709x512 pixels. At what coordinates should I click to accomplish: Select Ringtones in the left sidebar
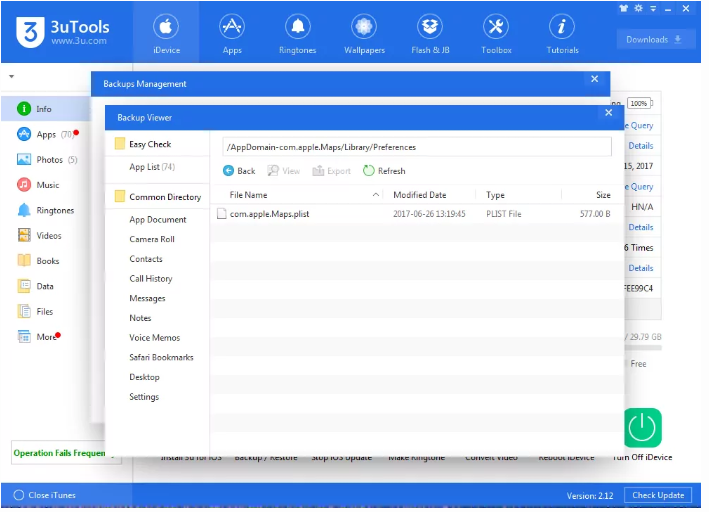[x=46, y=210]
